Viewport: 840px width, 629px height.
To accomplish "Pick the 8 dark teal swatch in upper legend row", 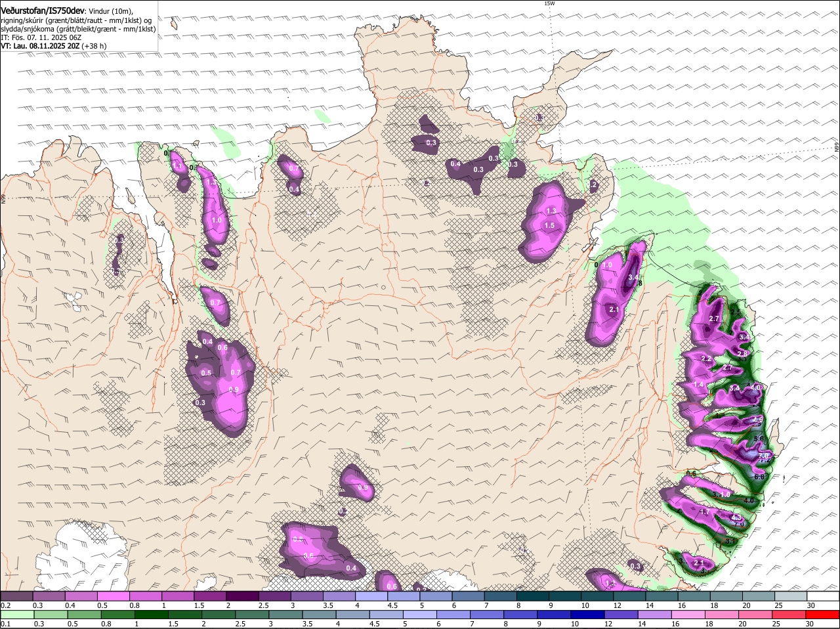I will point(533,596).
